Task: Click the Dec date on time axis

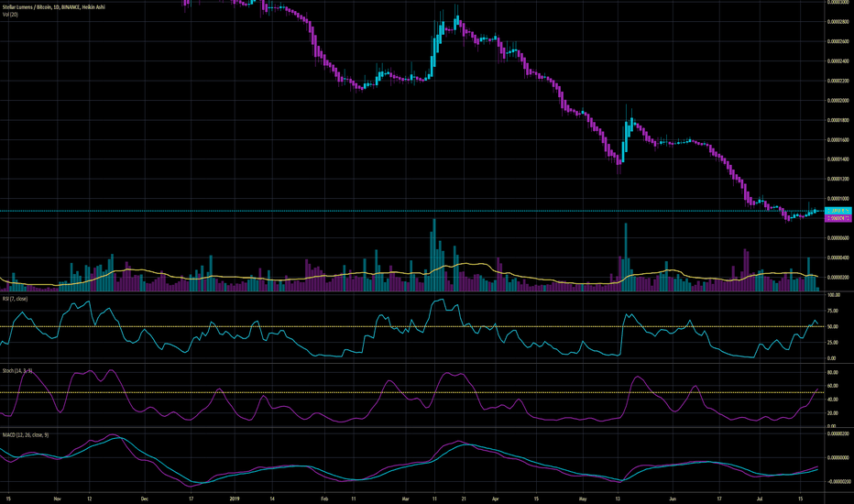Action: coord(145,499)
